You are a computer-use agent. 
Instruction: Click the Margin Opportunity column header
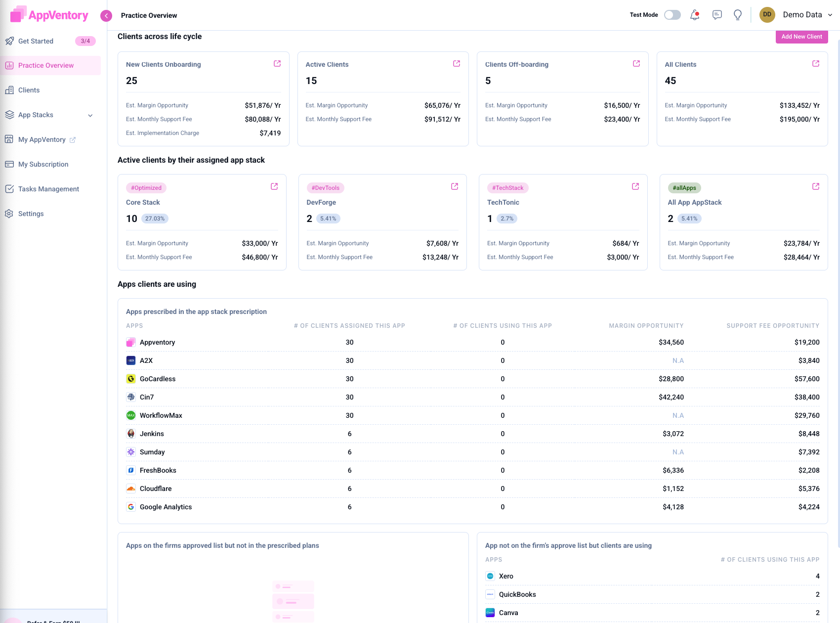tap(646, 326)
